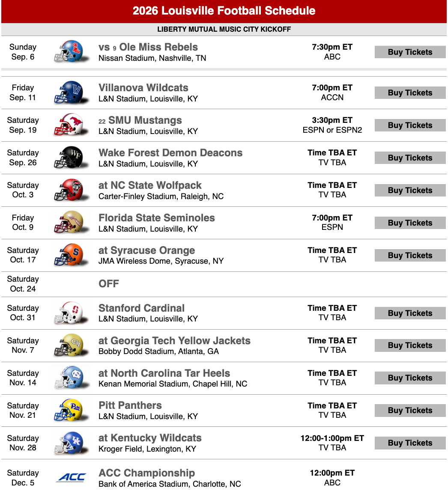Open the ACC Championship link
The height and width of the screenshot is (494, 448).
[146, 473]
